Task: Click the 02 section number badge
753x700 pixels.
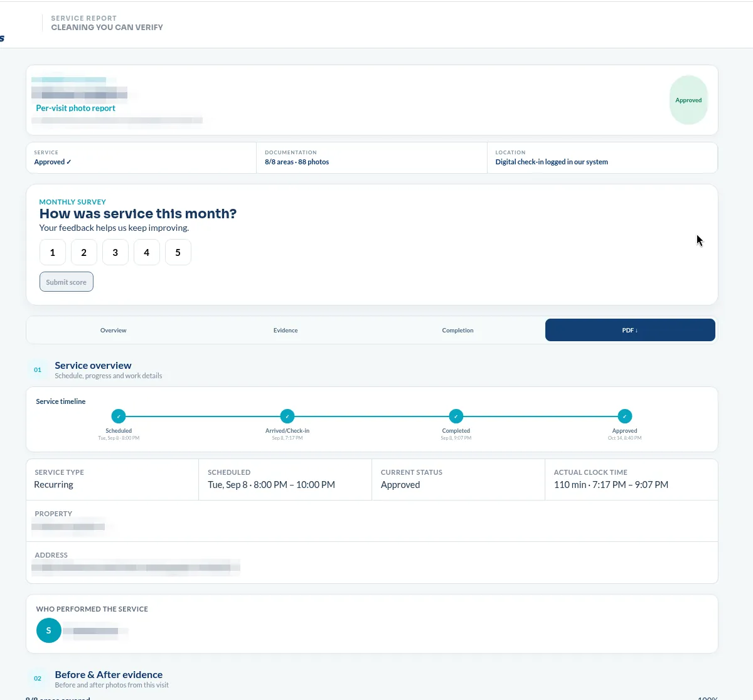Action: (x=38, y=679)
